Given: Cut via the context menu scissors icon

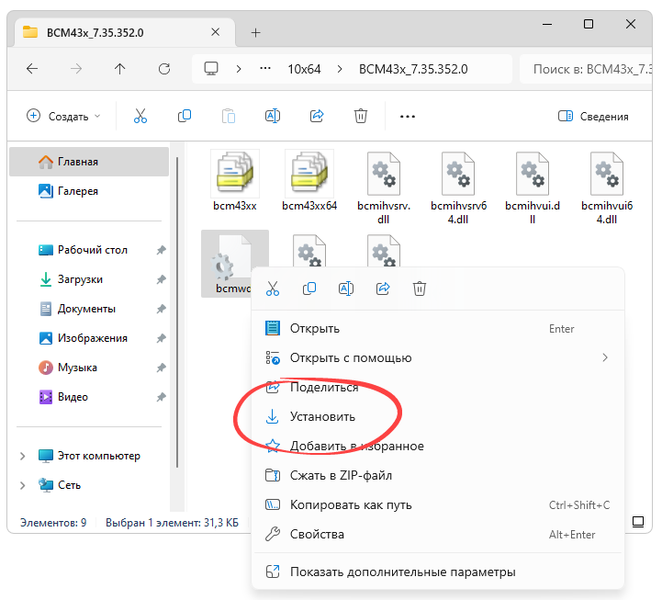Looking at the screenshot, I should [x=273, y=289].
